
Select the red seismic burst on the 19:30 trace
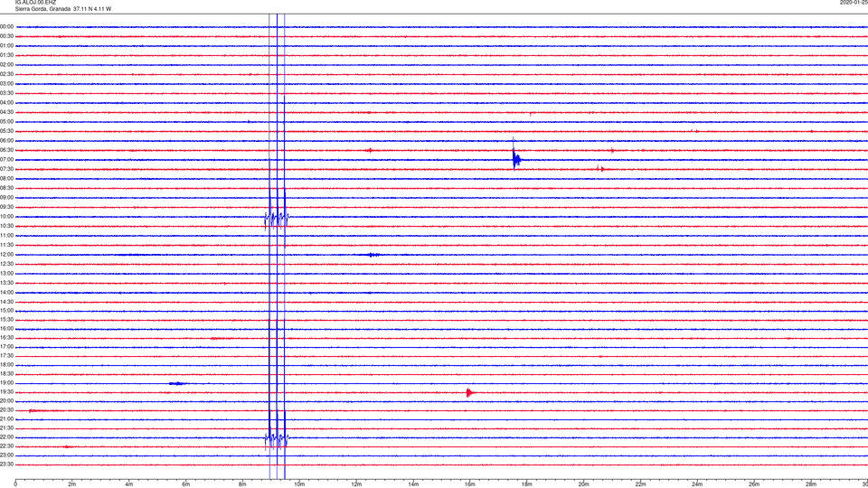(x=469, y=393)
